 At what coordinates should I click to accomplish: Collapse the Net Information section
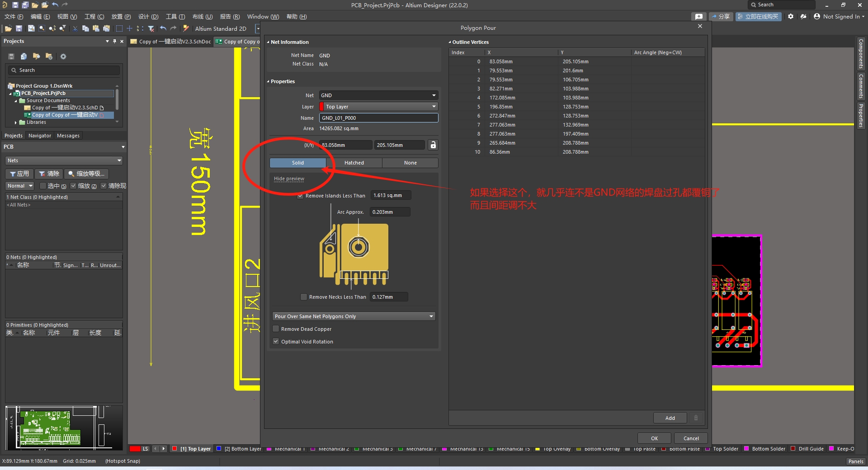pyautogui.click(x=268, y=42)
